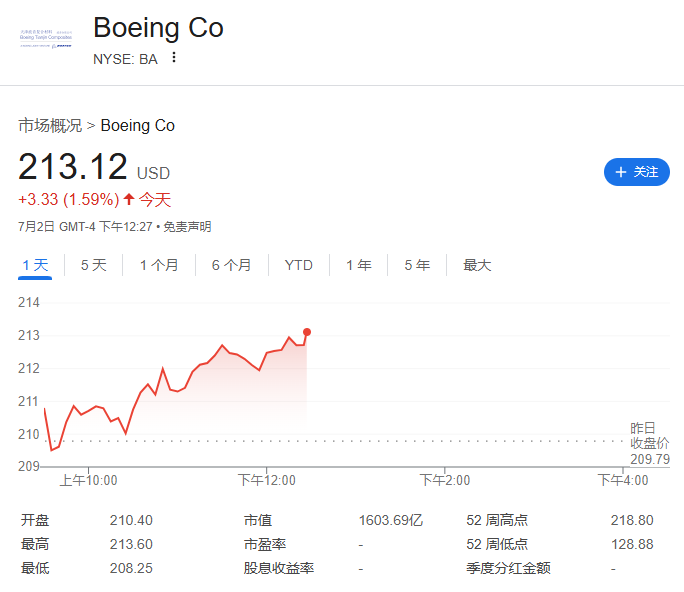Switch to the 1 个月 tab
This screenshot has height=592, width=684.
159,265
